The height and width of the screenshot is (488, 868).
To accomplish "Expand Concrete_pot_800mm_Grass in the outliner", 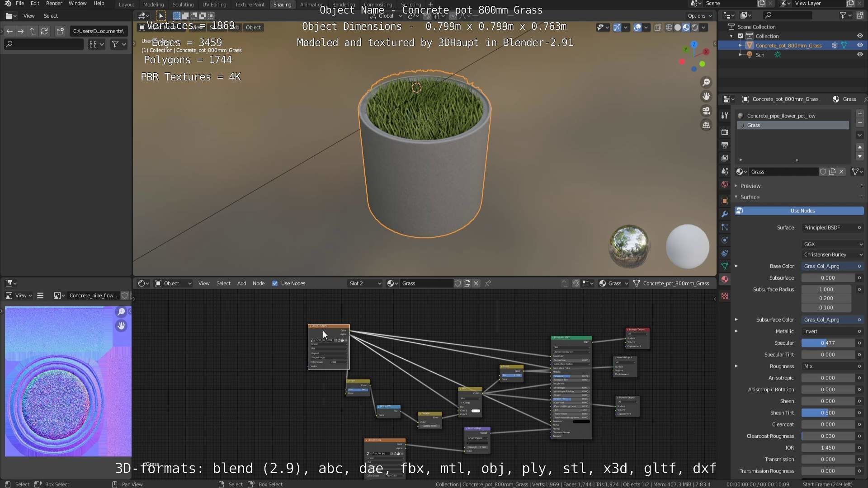I will pyautogui.click(x=740, y=45).
